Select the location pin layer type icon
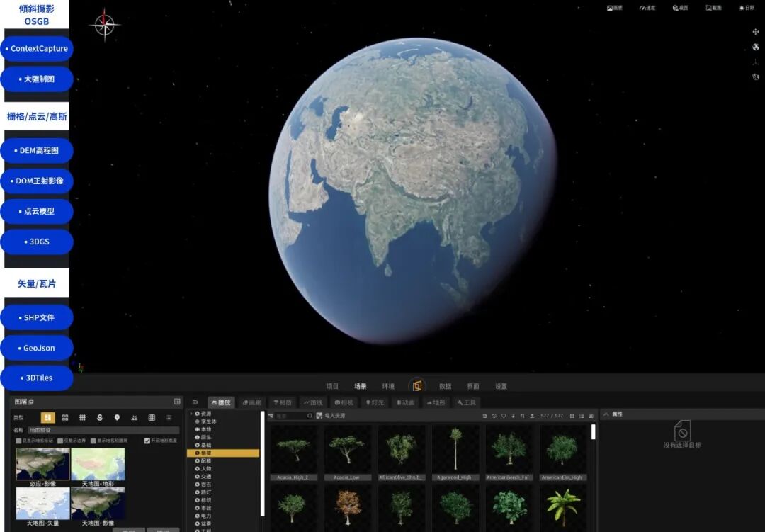Image resolution: width=765 pixels, height=532 pixels. pos(117,418)
